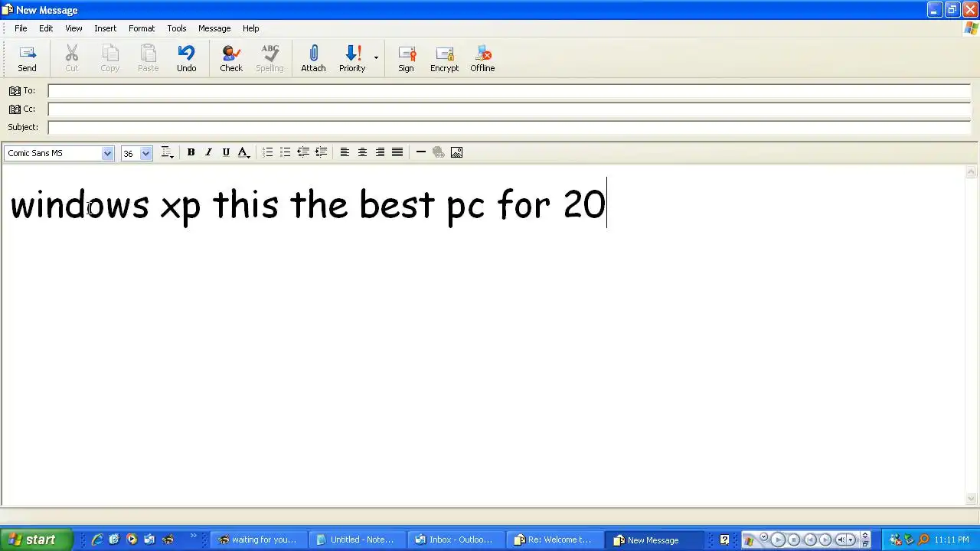Send the message with the Send button
The image size is (980, 551).
pyautogui.click(x=27, y=59)
